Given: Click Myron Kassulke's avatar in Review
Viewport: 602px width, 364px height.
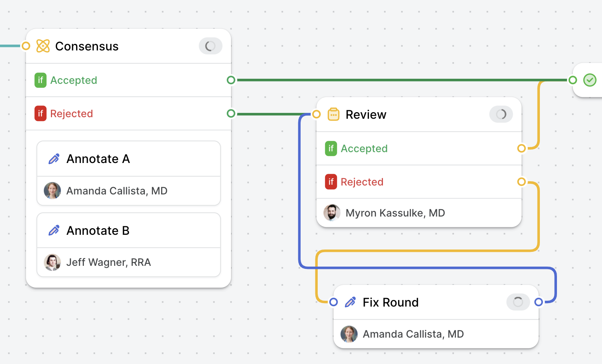Looking at the screenshot, I should 331,213.
